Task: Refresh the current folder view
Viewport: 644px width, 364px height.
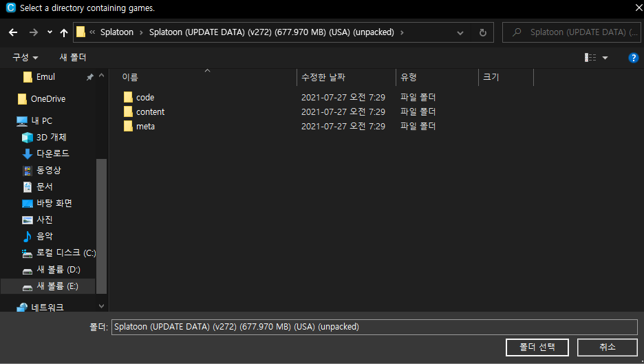Action: [483, 32]
